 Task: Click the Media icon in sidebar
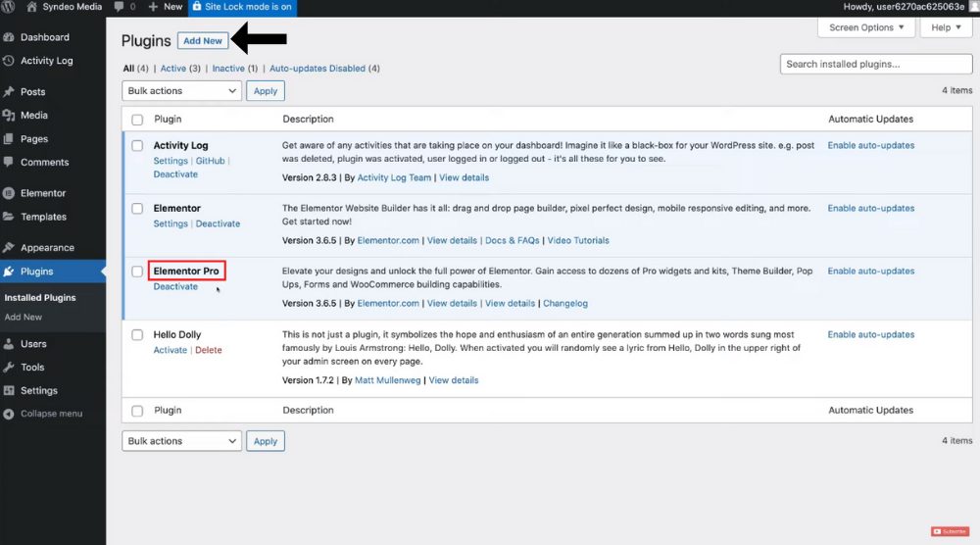point(9,115)
